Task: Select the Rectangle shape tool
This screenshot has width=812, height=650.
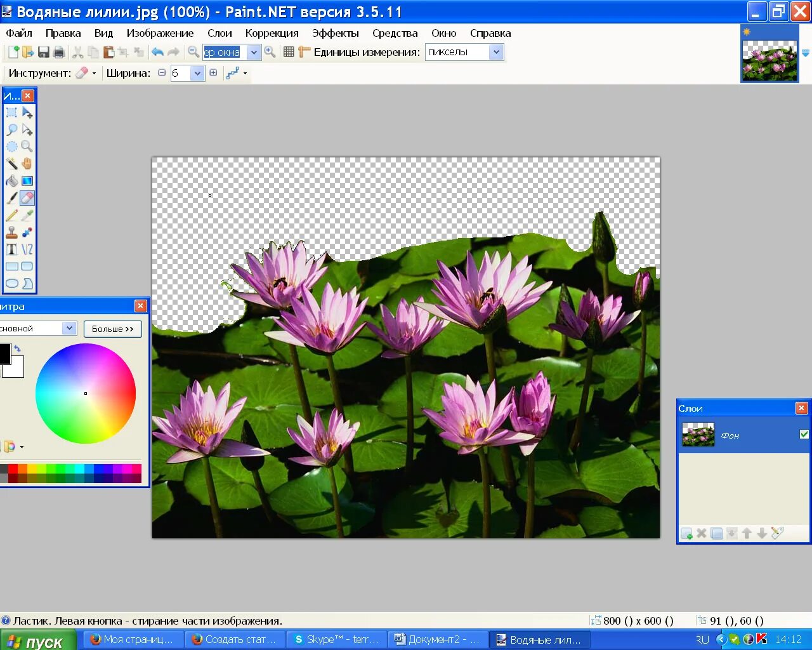Action: (x=11, y=267)
